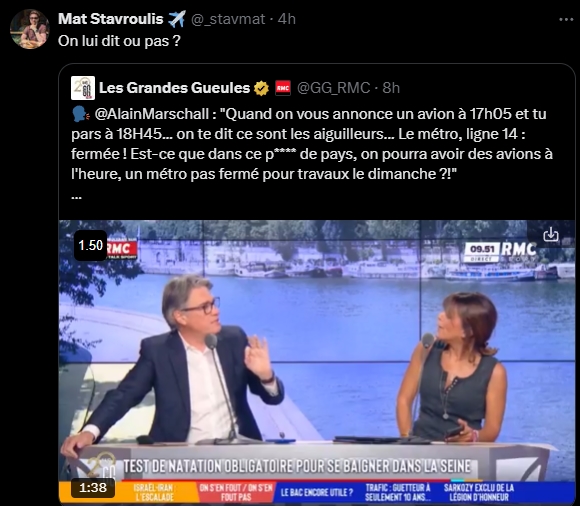Open the @_stavmat handle link
This screenshot has height=506, width=580.
pos(228,19)
